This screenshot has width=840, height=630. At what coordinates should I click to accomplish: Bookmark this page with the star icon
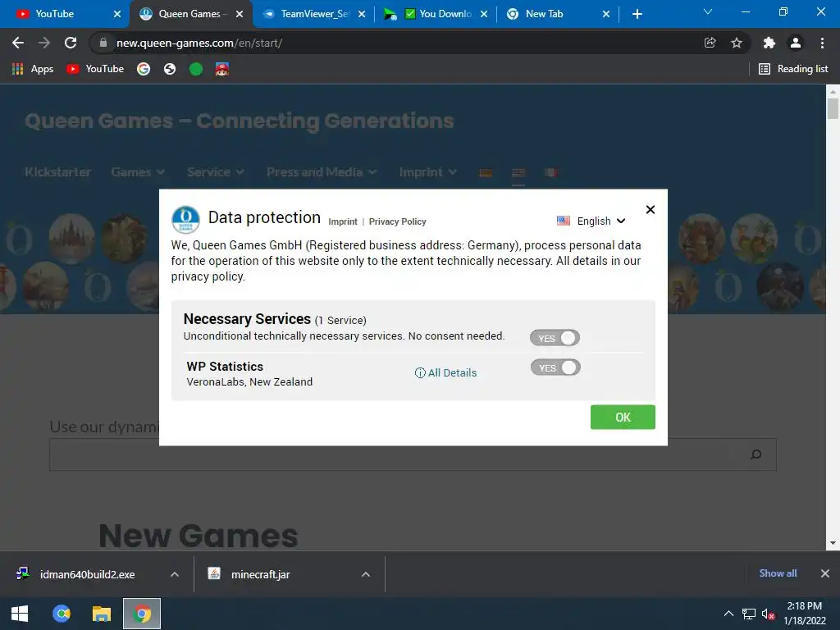point(737,43)
